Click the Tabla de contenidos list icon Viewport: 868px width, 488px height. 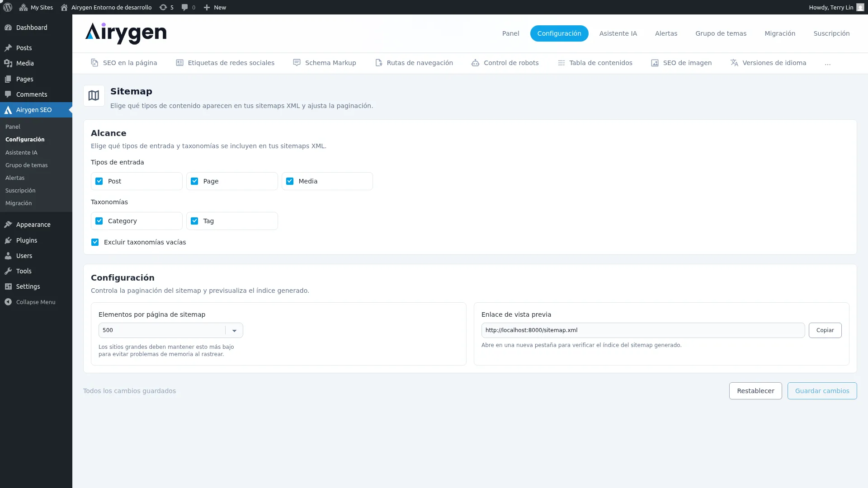pyautogui.click(x=561, y=63)
